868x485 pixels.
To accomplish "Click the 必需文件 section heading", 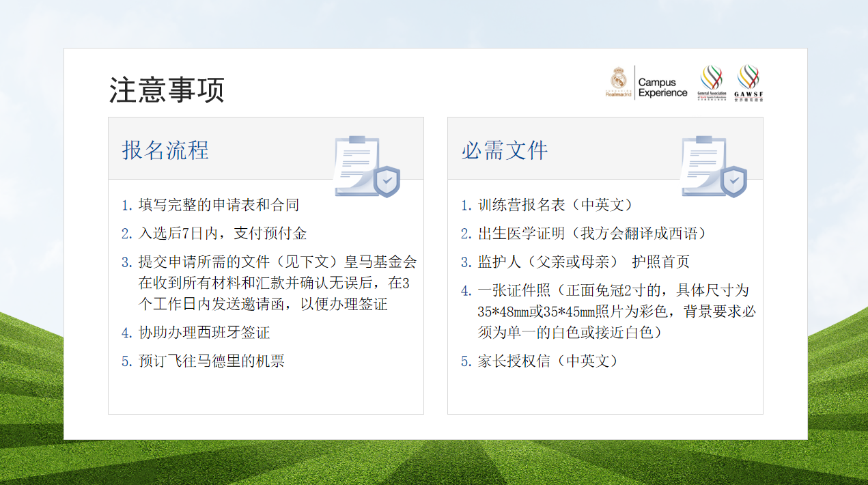I will pyautogui.click(x=505, y=150).
